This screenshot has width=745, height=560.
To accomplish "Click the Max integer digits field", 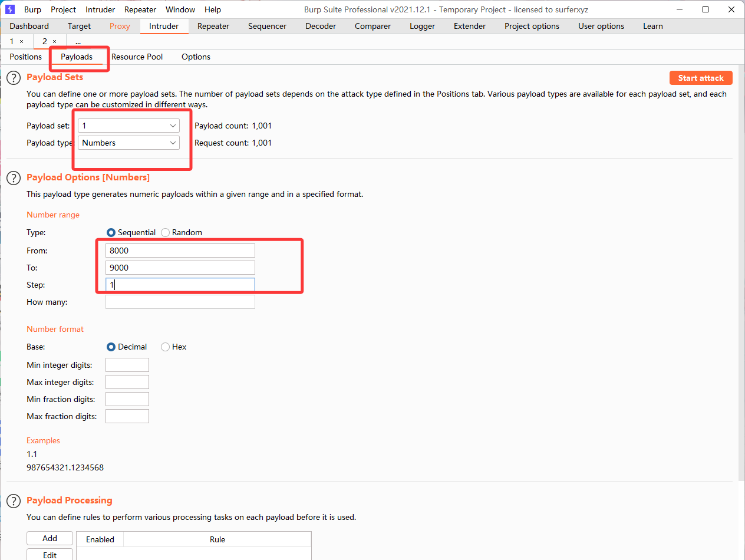I will tap(127, 382).
